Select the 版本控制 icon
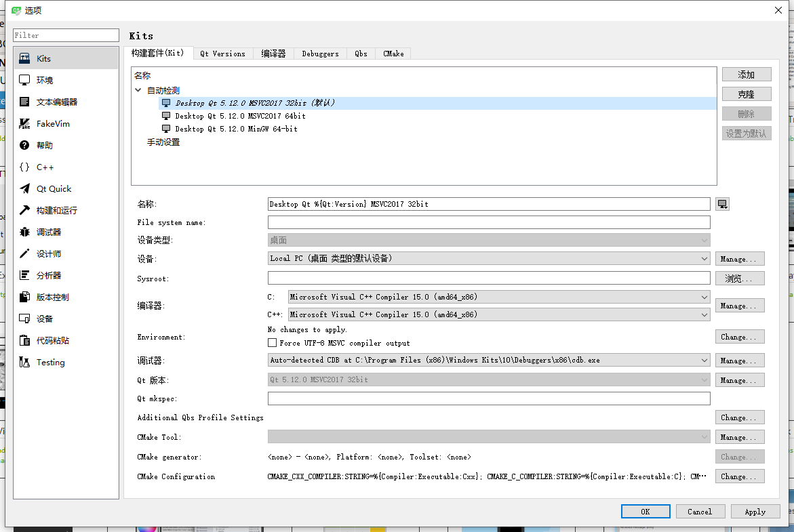Viewport: 794px width, 532px height. [24, 297]
